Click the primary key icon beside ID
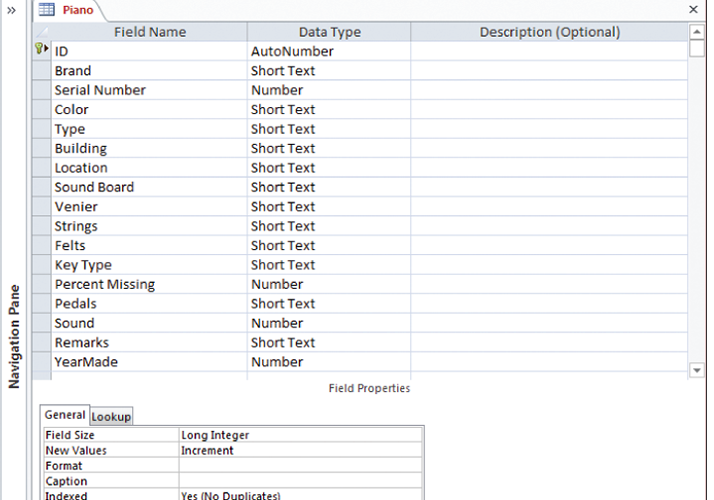 click(41, 48)
